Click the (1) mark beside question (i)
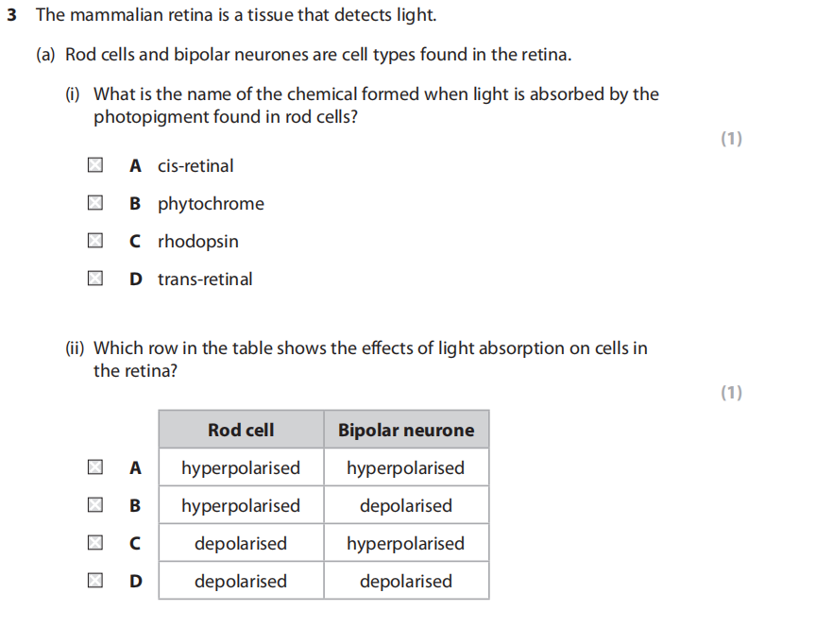 731,139
